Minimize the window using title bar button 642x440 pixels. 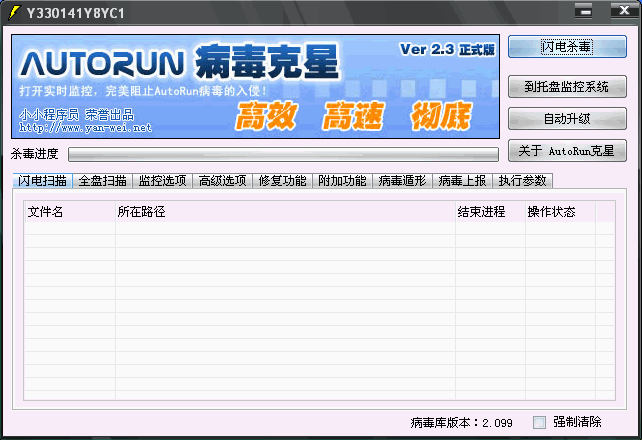pos(583,11)
